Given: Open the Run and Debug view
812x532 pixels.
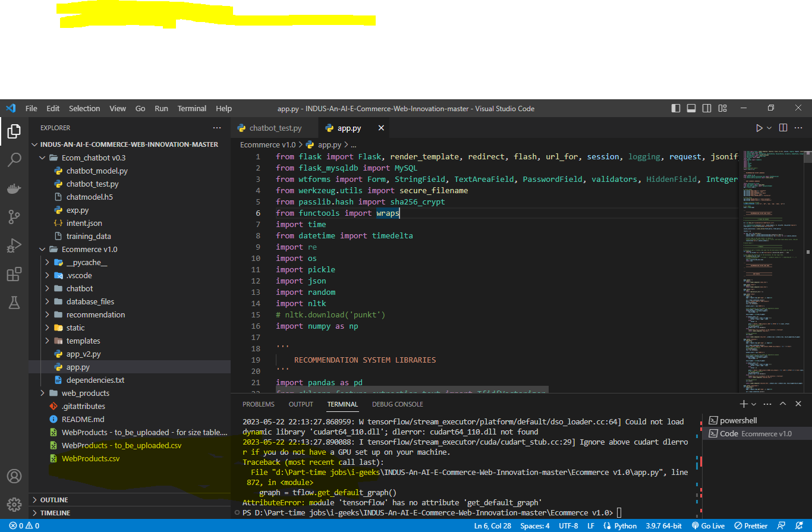Looking at the screenshot, I should pos(13,245).
